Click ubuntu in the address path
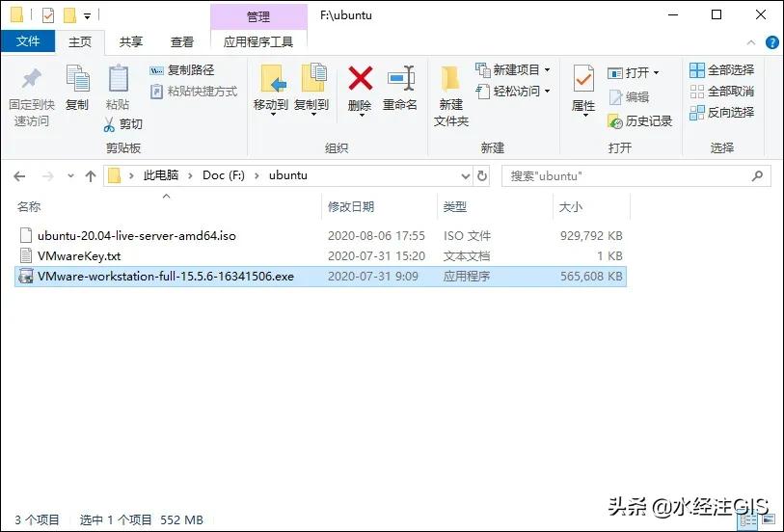This screenshot has height=532, width=784. click(288, 175)
